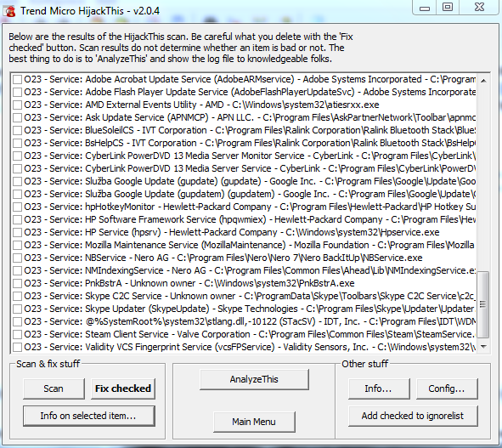Click the scrollbar down arrow in results list

click(483, 347)
